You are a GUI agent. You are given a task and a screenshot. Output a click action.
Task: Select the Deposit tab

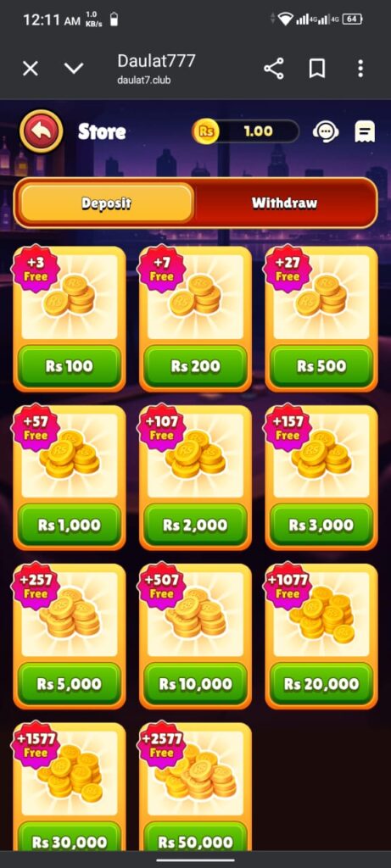coord(106,203)
